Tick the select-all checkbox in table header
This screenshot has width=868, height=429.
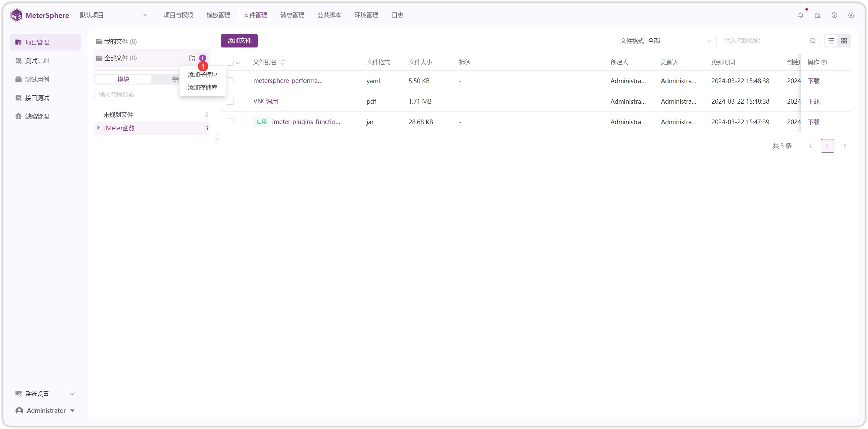click(x=230, y=62)
